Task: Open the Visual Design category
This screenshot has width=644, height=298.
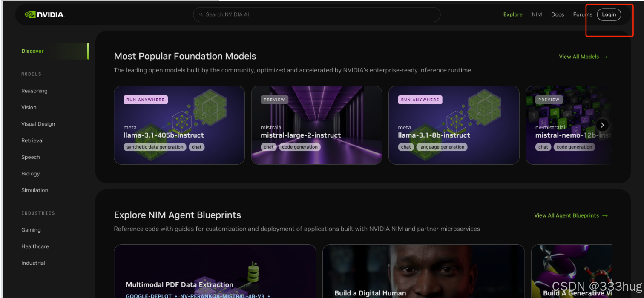Action: click(x=38, y=124)
